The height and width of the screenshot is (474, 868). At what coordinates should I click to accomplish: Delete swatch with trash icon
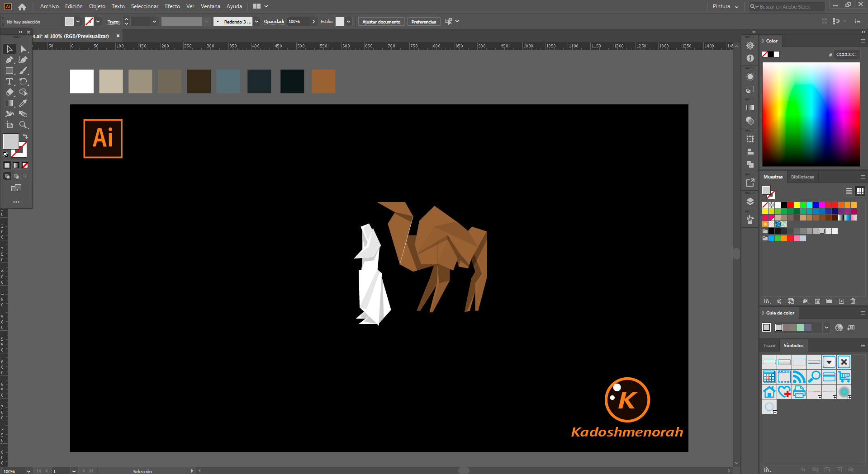point(853,301)
